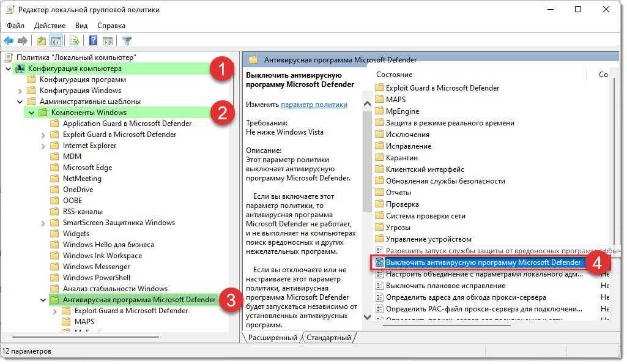Open Help via the question mark icon
Image resolution: width=627 pixels, height=364 pixels.
point(93,40)
